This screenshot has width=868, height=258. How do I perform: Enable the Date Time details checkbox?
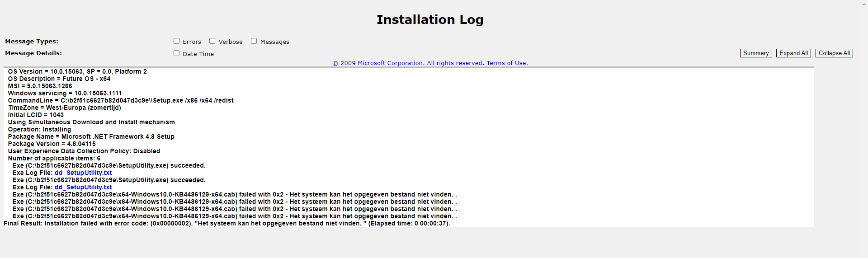(177, 53)
